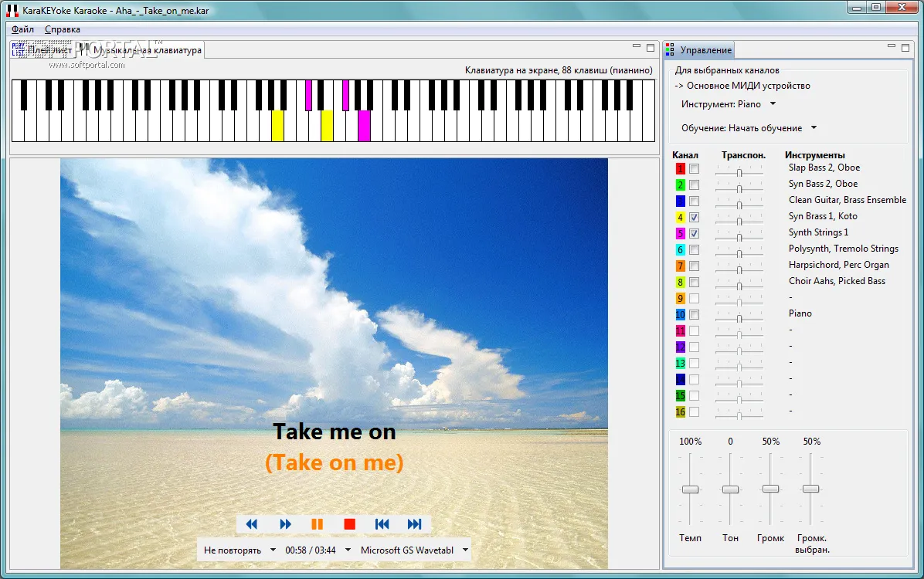Click the channel 4 transpose slider
The width and height of the screenshot is (924, 579).
(739, 220)
